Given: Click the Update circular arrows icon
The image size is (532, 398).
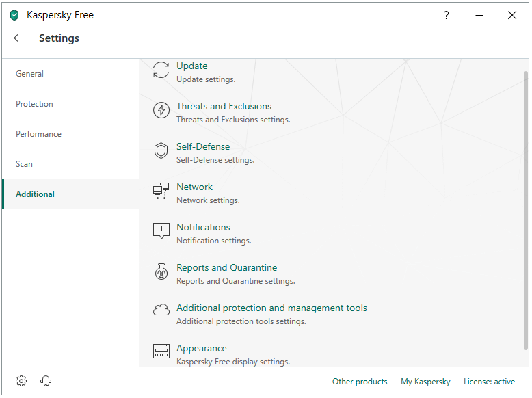Looking at the screenshot, I should 161,70.
